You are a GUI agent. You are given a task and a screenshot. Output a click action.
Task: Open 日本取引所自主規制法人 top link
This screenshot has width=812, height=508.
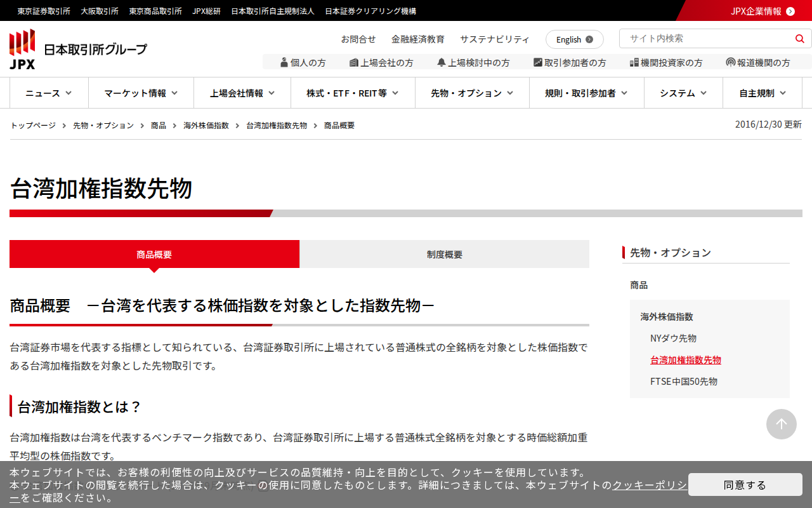[x=273, y=11]
